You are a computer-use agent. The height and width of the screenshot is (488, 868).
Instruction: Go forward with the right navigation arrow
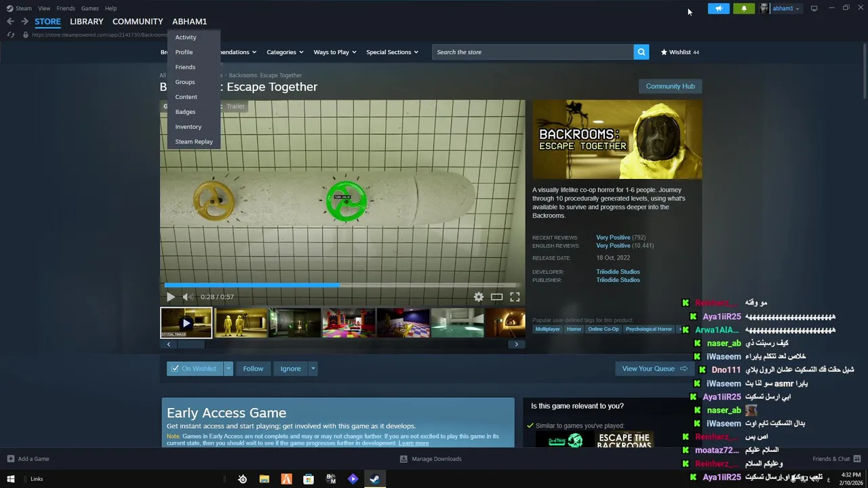[x=24, y=22]
